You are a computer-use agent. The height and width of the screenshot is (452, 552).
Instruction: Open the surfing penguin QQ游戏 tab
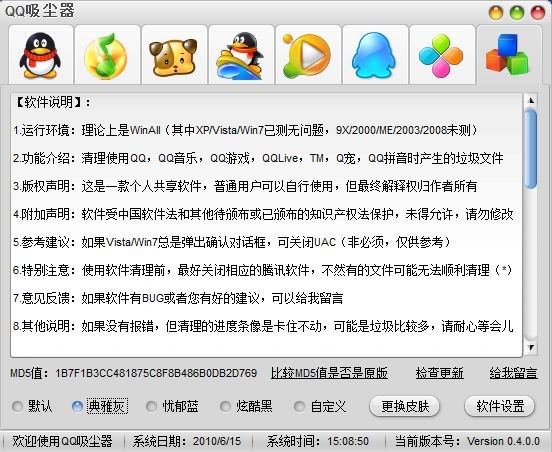coord(241,55)
